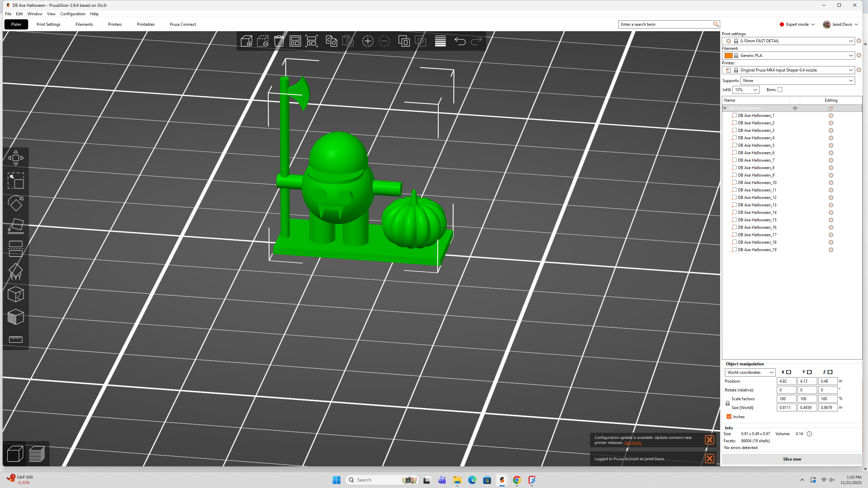Open the Configuration menu
Image resolution: width=868 pixels, height=488 pixels.
click(x=73, y=14)
